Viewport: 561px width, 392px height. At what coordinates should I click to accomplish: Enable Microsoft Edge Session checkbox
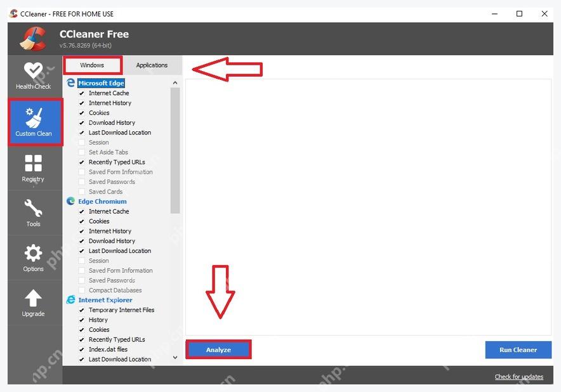point(82,142)
